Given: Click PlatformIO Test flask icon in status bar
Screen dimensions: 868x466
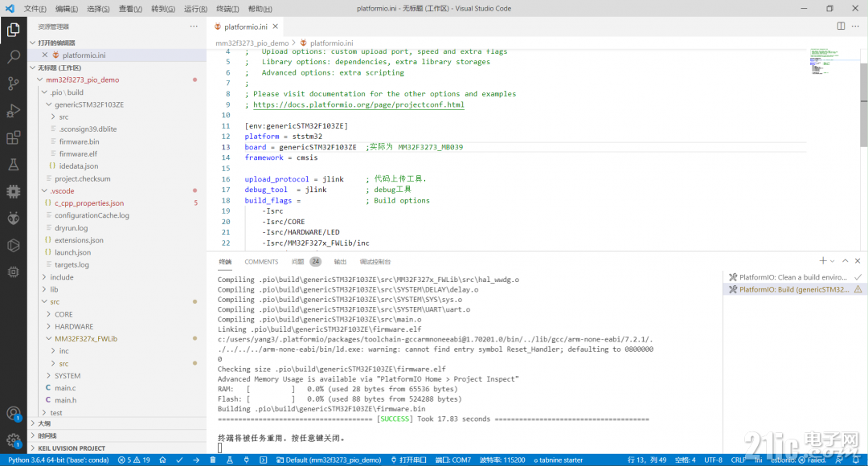Looking at the screenshot, I should (x=229, y=460).
